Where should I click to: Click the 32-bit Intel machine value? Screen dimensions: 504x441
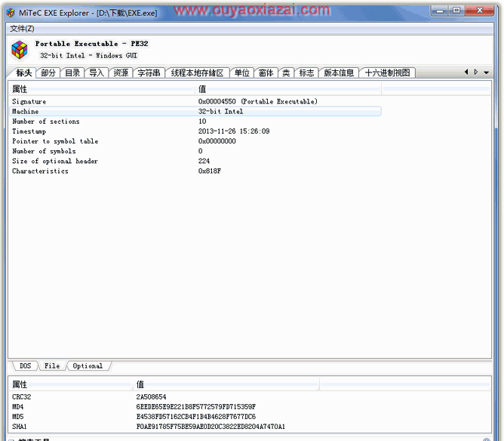[220, 111]
